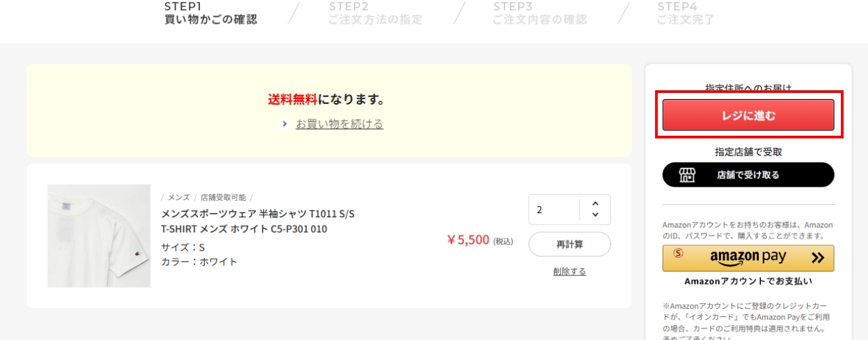Select the STEP3 ご注文内容の確認 step
The image size is (868, 340).
[x=540, y=13]
